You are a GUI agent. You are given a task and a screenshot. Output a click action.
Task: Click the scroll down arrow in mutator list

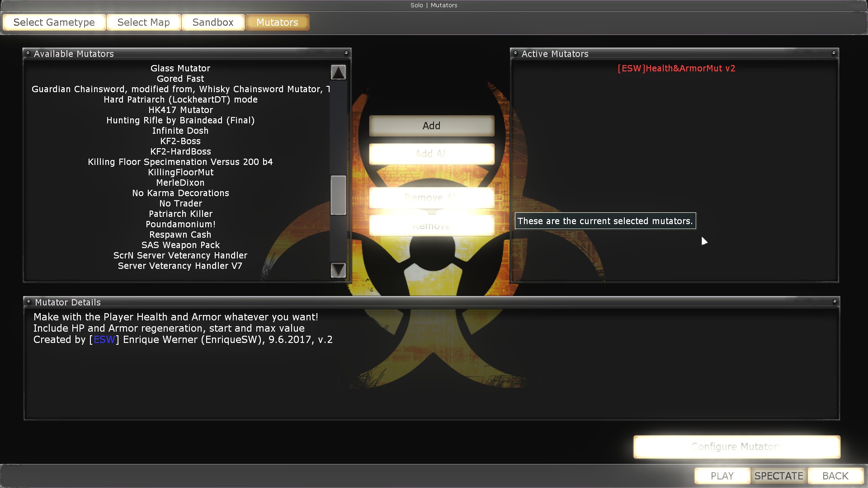pyautogui.click(x=338, y=270)
